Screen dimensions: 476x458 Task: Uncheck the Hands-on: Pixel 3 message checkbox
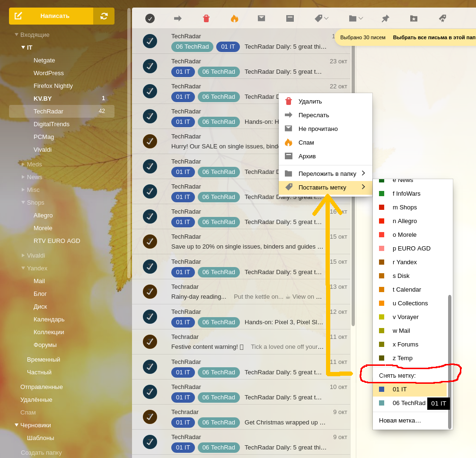tap(150, 317)
